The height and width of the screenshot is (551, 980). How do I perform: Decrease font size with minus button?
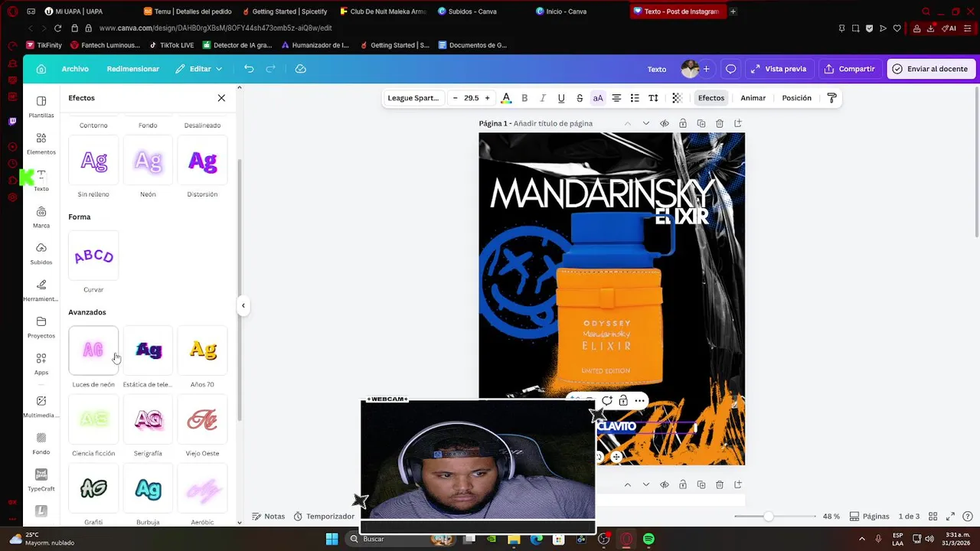tap(456, 98)
